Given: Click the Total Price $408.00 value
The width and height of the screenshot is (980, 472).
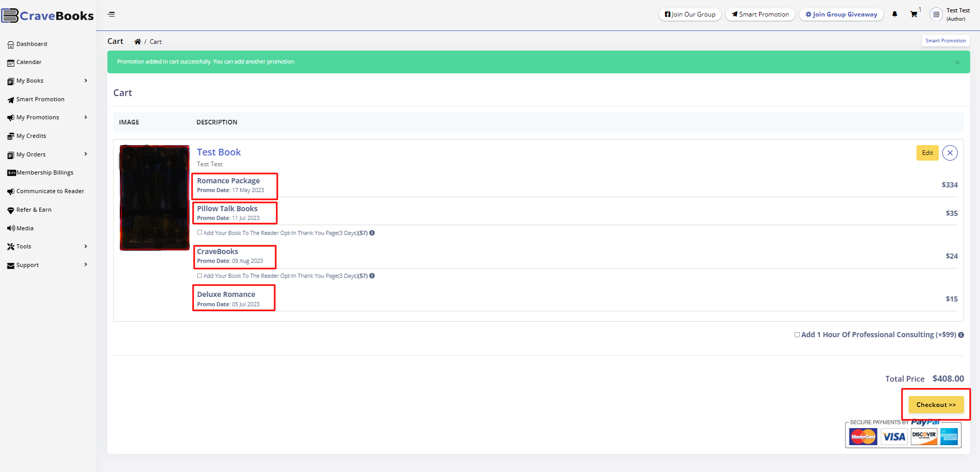Looking at the screenshot, I should (x=948, y=379).
